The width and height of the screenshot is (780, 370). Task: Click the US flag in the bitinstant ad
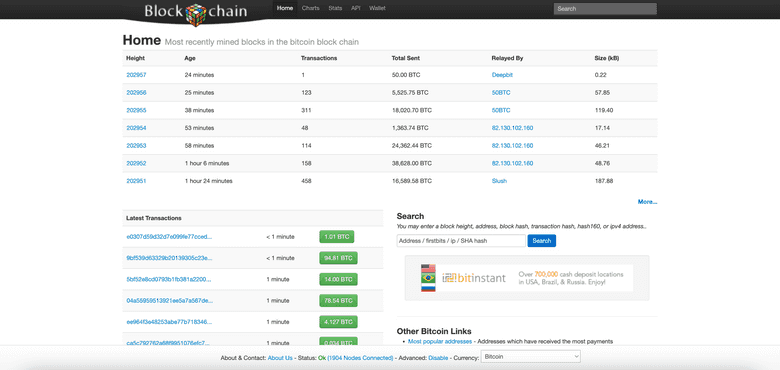click(x=428, y=268)
